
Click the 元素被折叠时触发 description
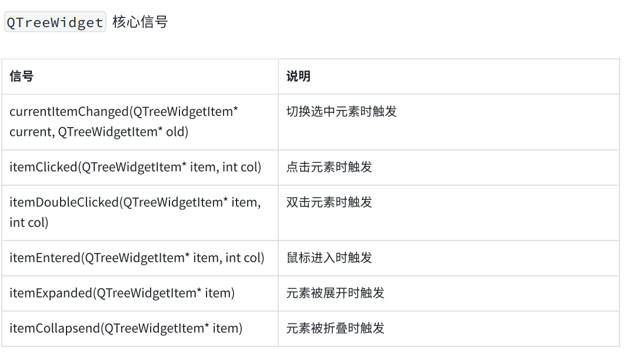coord(335,328)
